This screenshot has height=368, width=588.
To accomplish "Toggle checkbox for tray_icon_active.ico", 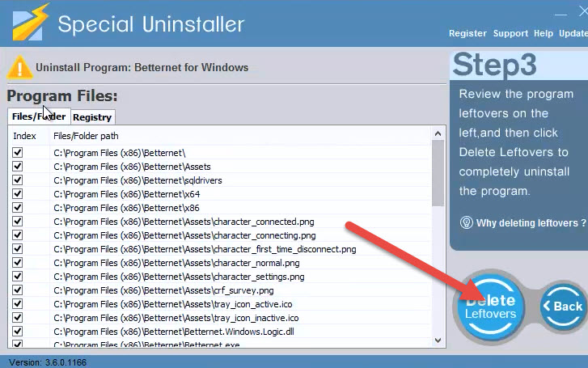I will pos(17,304).
